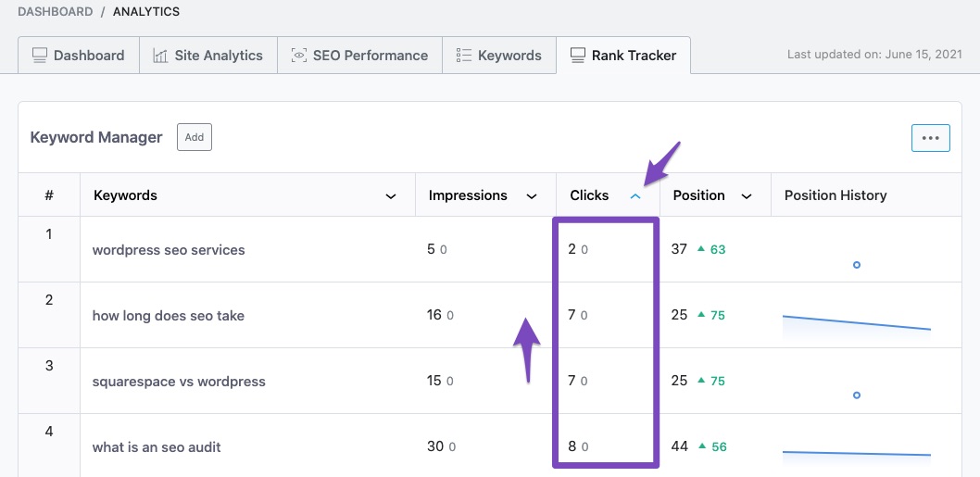Sort by Keywords column chevron
The height and width of the screenshot is (477, 980).
391,196
